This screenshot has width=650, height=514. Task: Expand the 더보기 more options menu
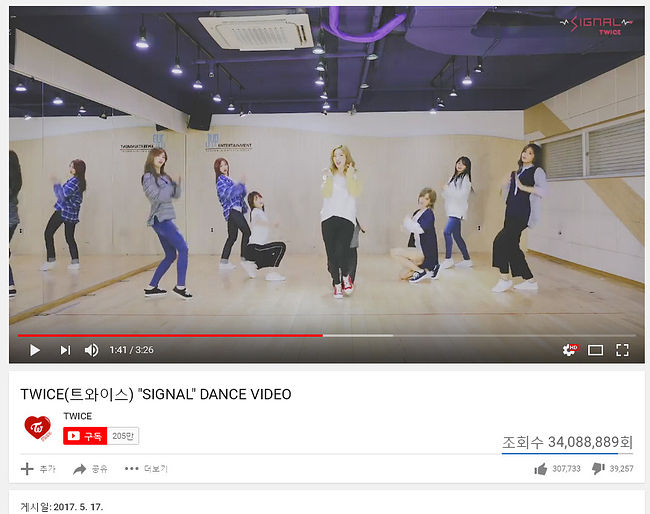click(146, 469)
